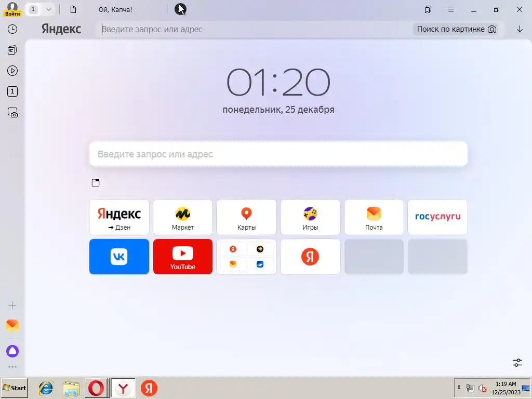Launch the screenshot tool in sidebar
The image size is (532, 399).
pyautogui.click(x=12, y=112)
